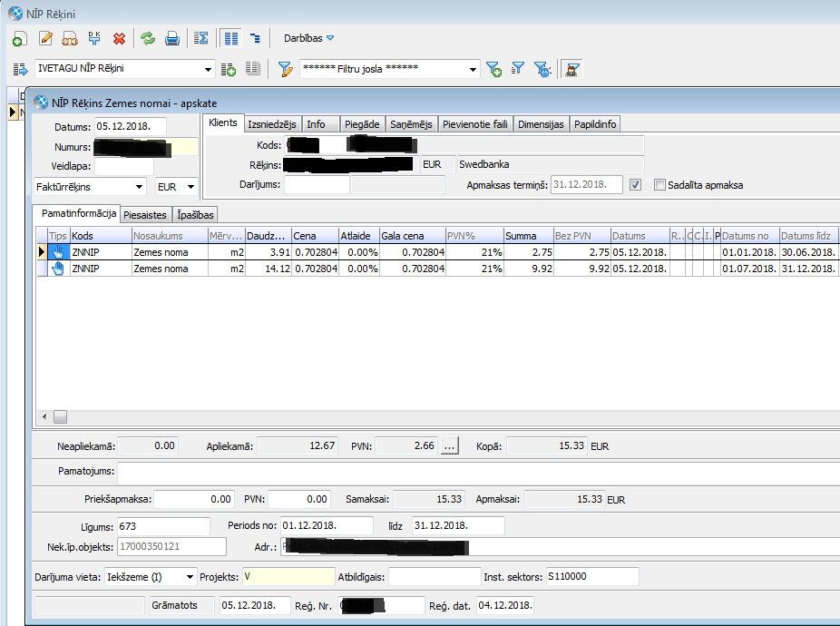Screen dimensions: 840x626
Task: Add a new list view with plus icon
Action: tap(229, 69)
